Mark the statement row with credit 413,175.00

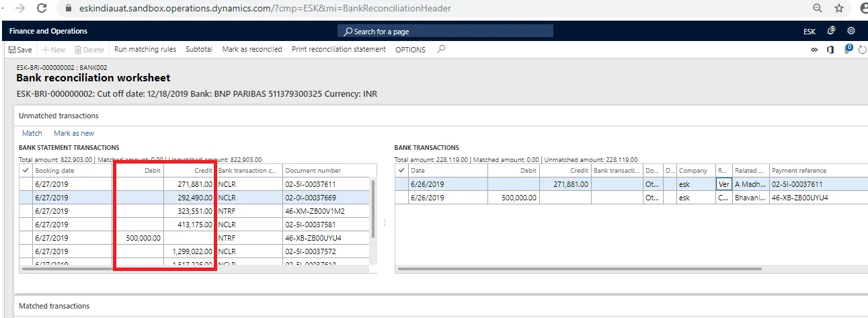(26, 225)
